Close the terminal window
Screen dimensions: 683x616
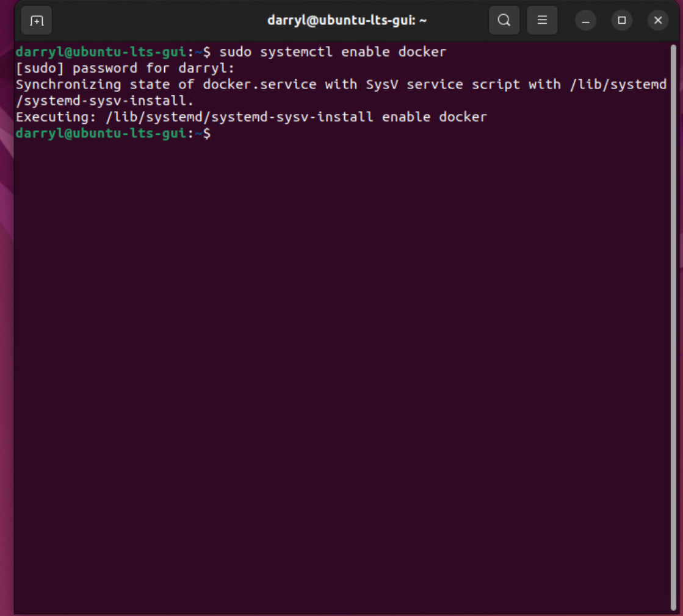[658, 21]
